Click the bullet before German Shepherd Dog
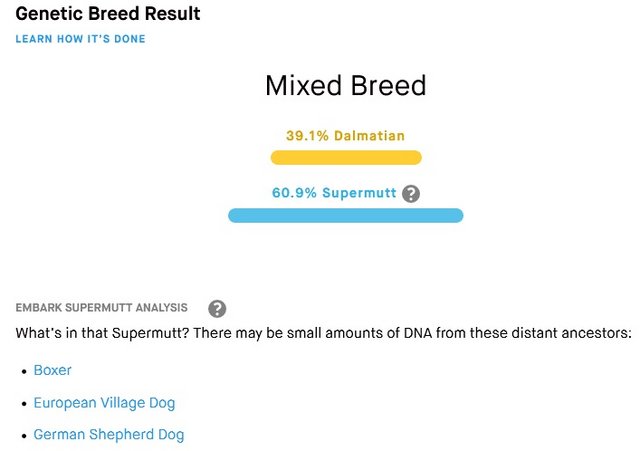This screenshot has width=640, height=451. point(25,436)
